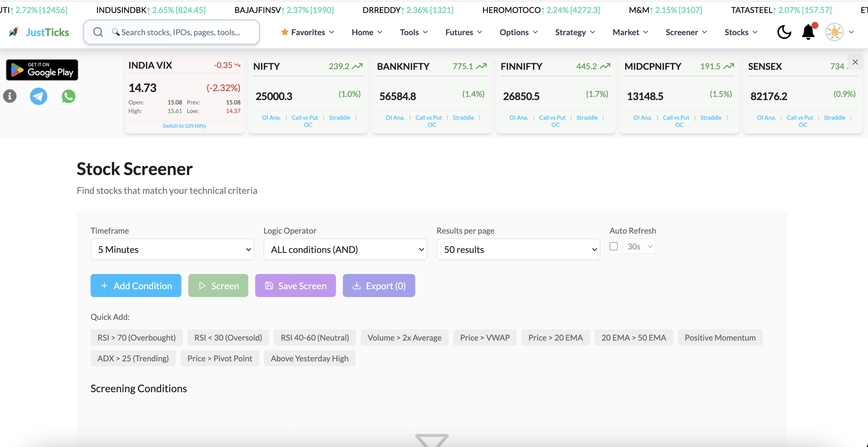Open the Logic Operator dropdown
The height and width of the screenshot is (447, 868).
click(345, 249)
